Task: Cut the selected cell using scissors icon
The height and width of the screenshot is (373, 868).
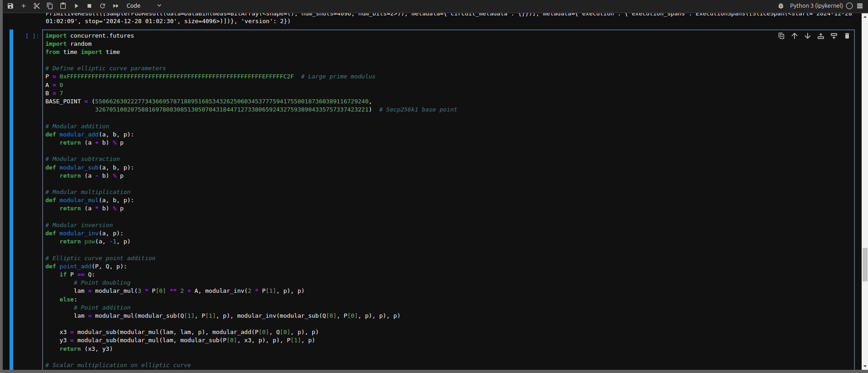Action: point(37,6)
